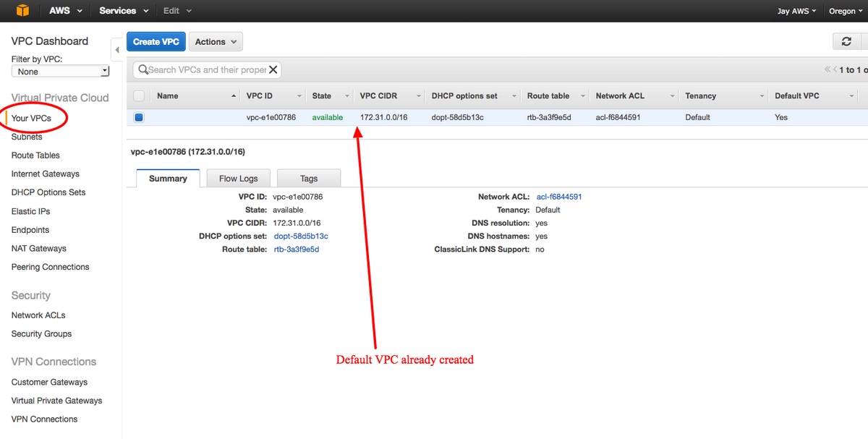Viewport: 868px width, 439px height.
Task: Go to first page of results arrows
Action: [x=827, y=70]
